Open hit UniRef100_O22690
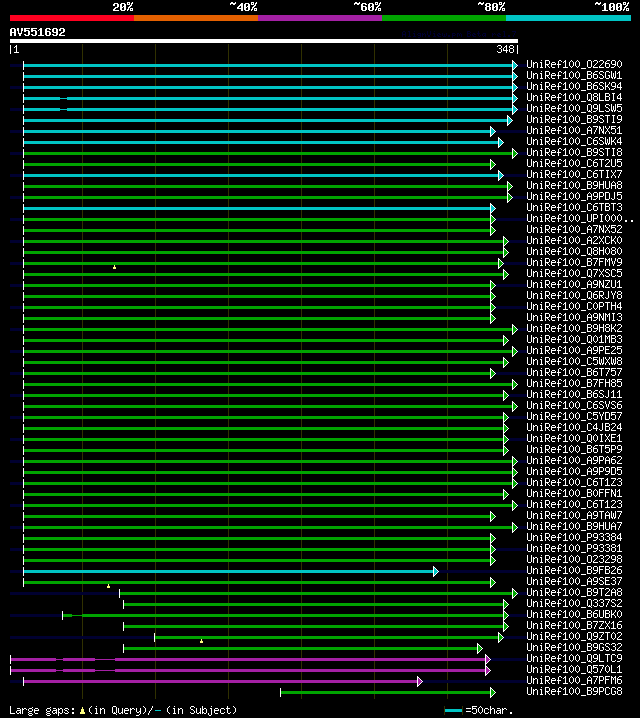Screen dimensions: 640x718 click(x=574, y=64)
